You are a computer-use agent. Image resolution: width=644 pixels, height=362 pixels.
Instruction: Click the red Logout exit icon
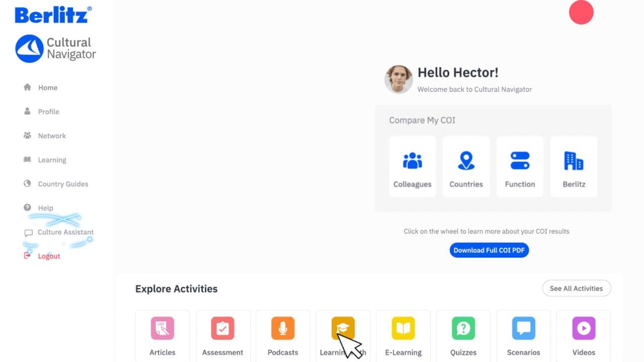(x=28, y=256)
